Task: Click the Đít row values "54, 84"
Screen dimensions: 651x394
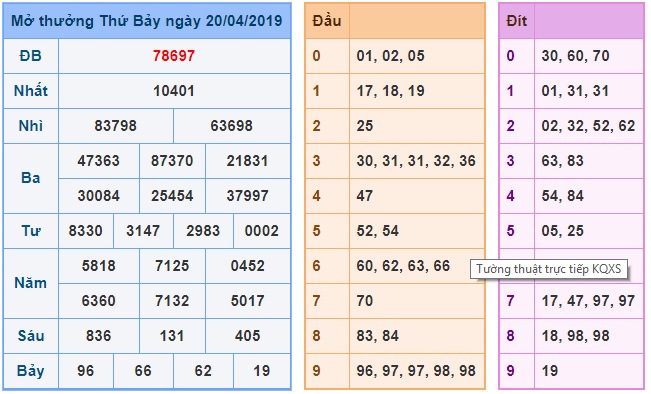Action: pyautogui.click(x=563, y=196)
